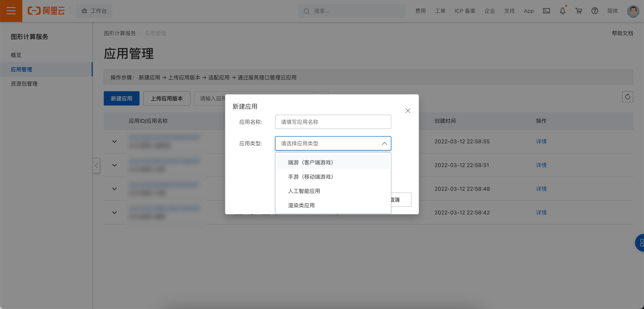Viewport: 644px width, 309px height.
Task: Close the 新建应用 dialog
Action: point(407,110)
